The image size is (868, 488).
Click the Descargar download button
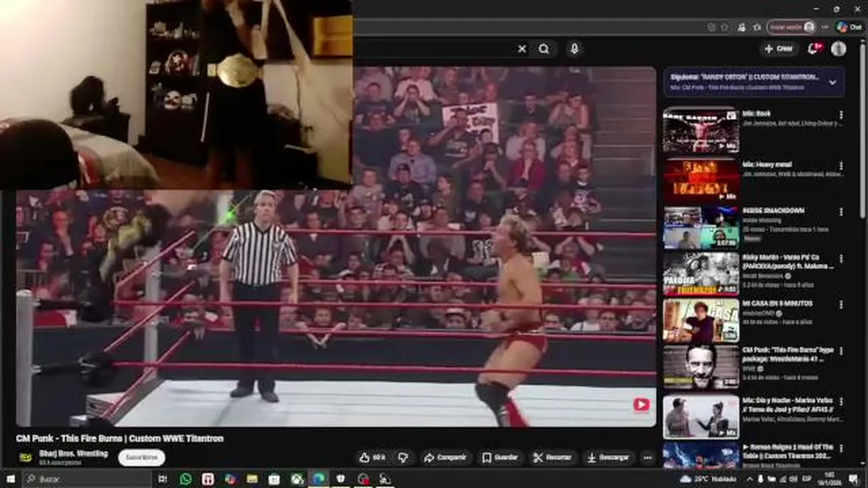coord(608,457)
